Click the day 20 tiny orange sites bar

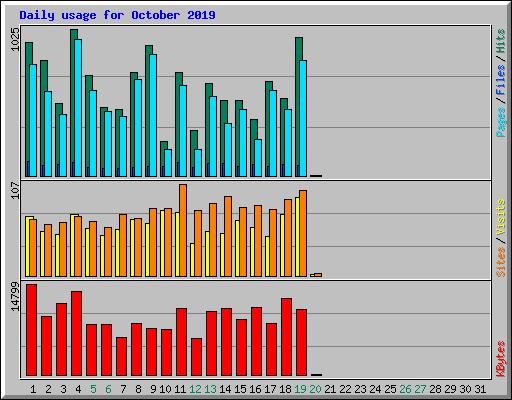[318, 275]
